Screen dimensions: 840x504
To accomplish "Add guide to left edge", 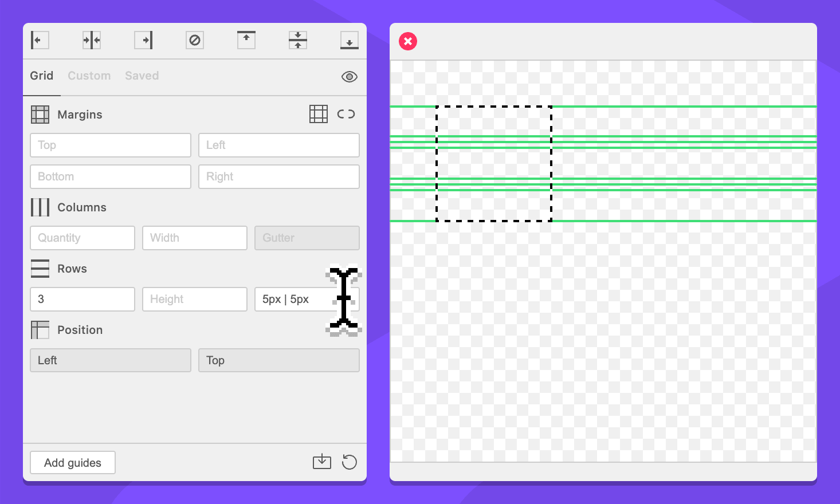I will 40,40.
